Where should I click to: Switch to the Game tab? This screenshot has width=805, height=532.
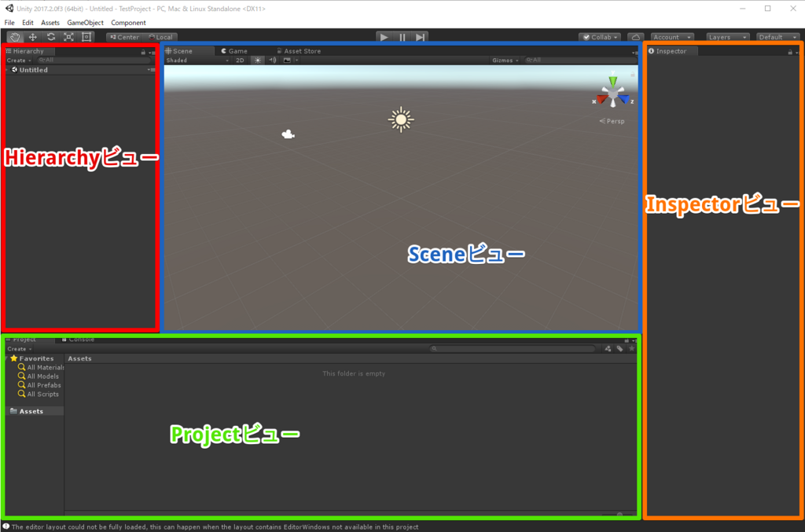point(234,51)
